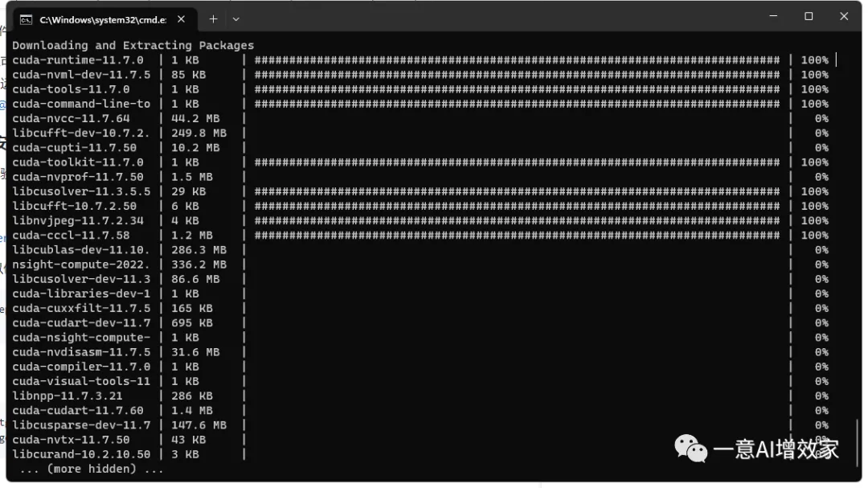Maximize the terminal window
Screen dimensions: 868x488
809,17
